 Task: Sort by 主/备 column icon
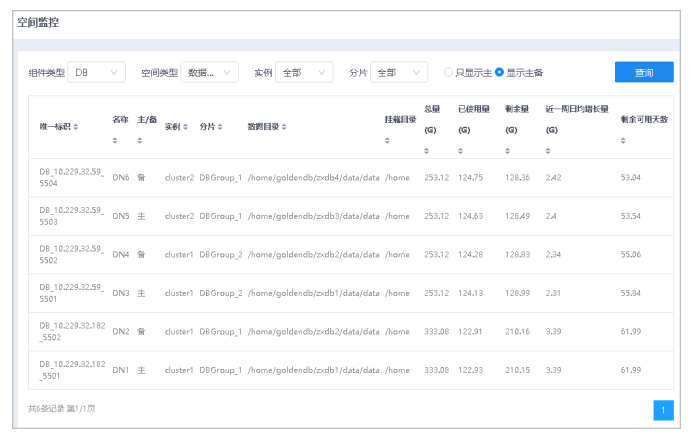pyautogui.click(x=139, y=140)
